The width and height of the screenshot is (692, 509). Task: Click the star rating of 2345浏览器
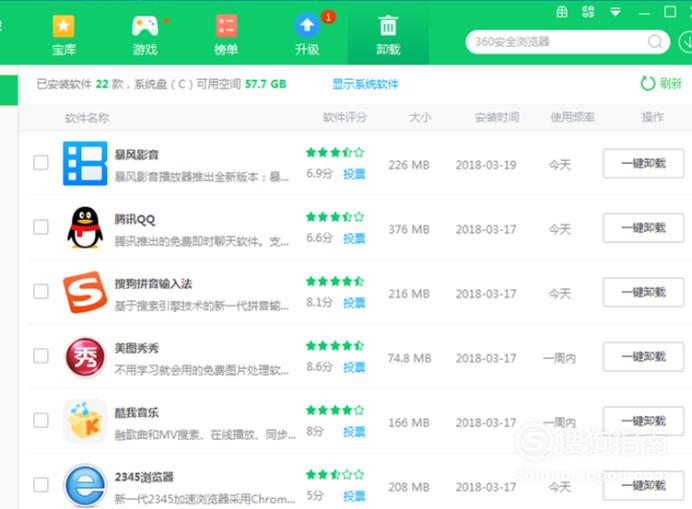click(335, 475)
